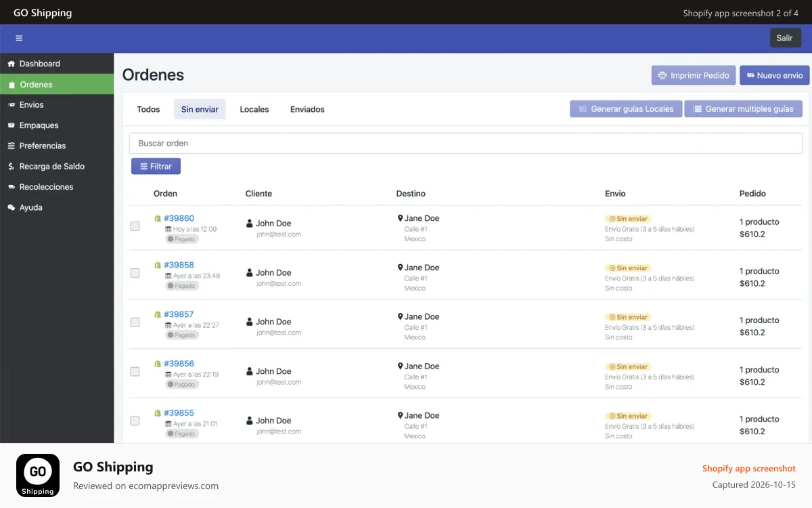812x508 pixels.
Task: Click the home icon beside Dashboard
Action: [11, 64]
